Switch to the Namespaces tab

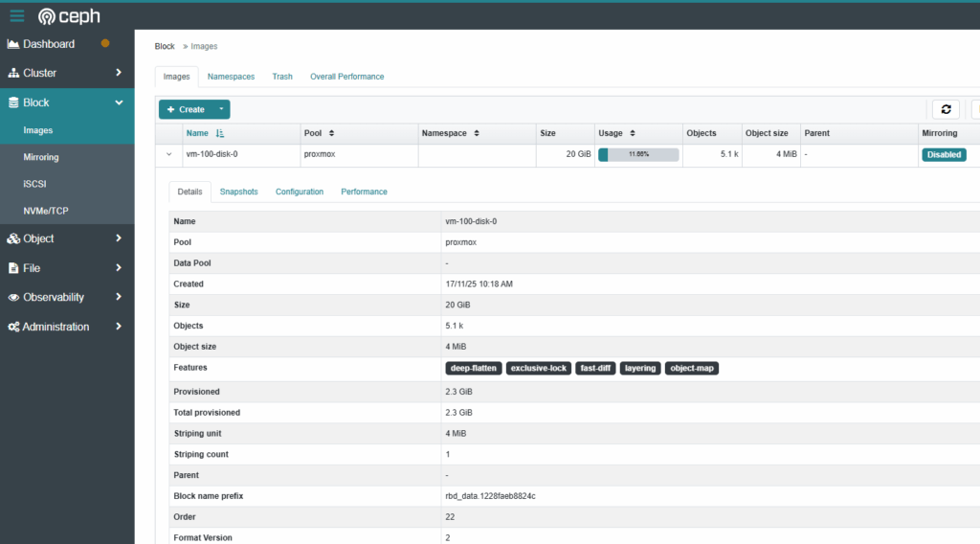[231, 77]
